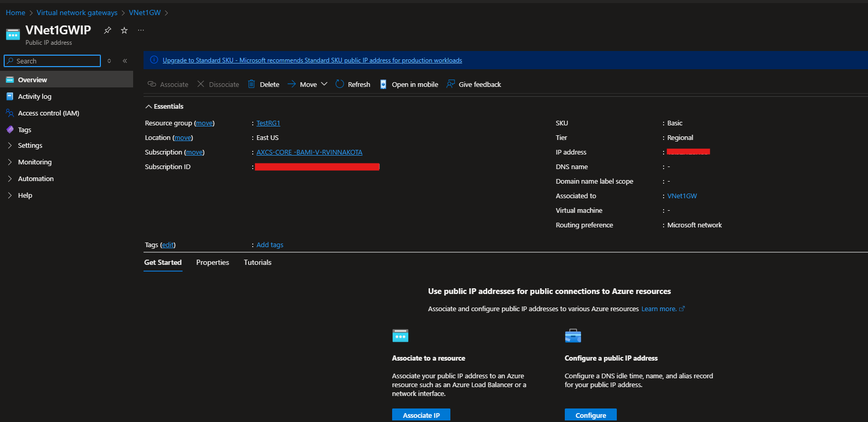The height and width of the screenshot is (422, 868).
Task: Open Access control (IAM)
Action: click(48, 113)
